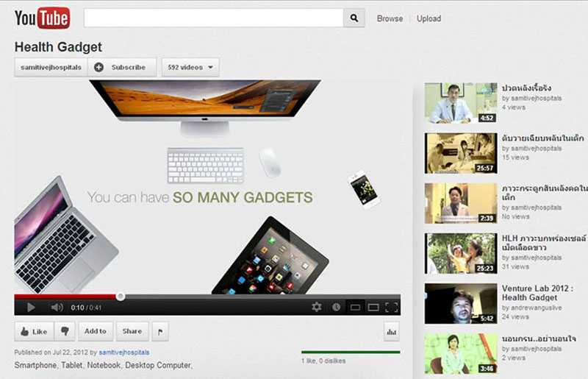The width and height of the screenshot is (588, 379).
Task: Like the video
Action: 34,331
